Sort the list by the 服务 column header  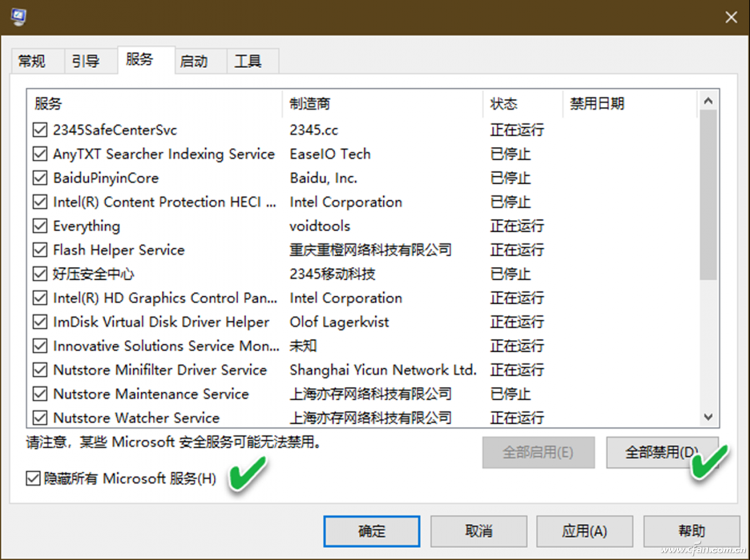(154, 104)
